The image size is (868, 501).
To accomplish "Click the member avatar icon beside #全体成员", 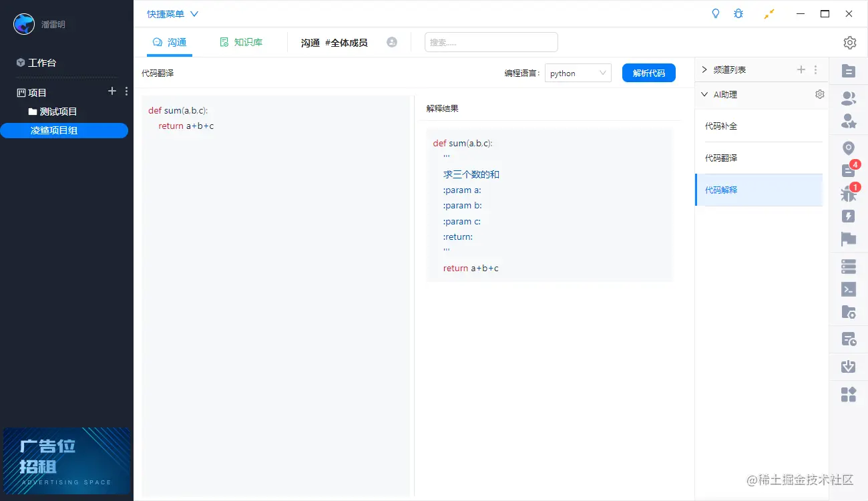I will click(392, 42).
